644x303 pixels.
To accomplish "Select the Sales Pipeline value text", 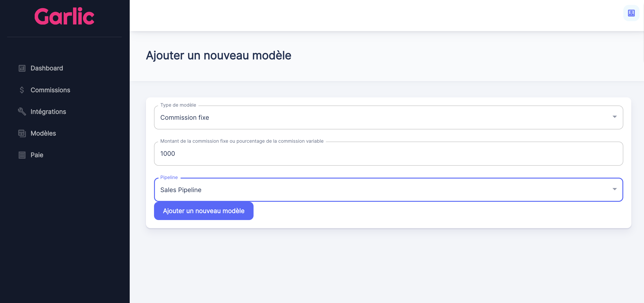I will click(x=181, y=190).
